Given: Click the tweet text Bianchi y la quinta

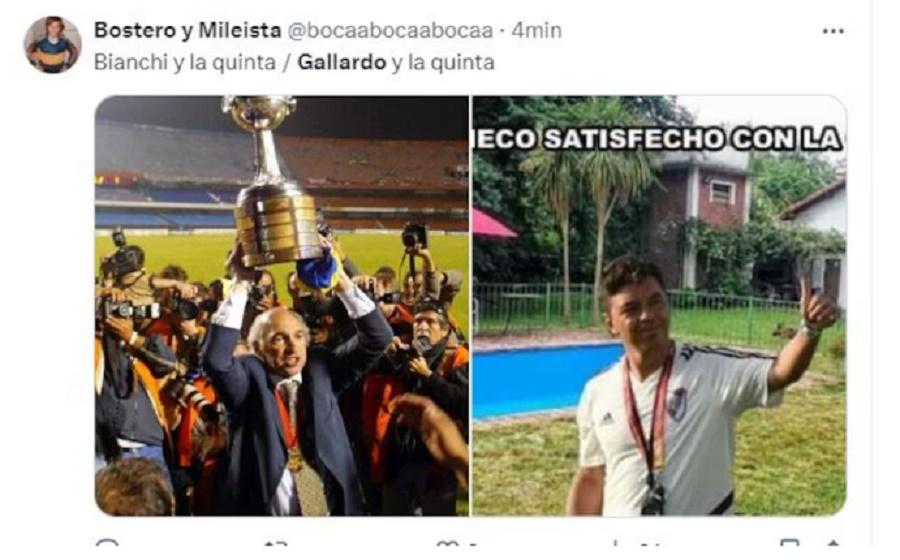Looking at the screenshot, I should point(185,62).
